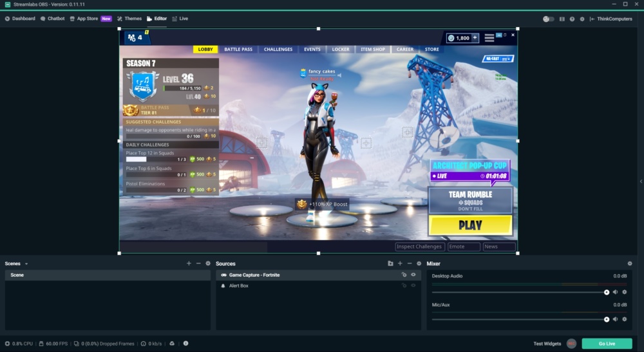The image size is (644, 352).
Task: Click ARCHITECT POP-UP CUP live banner
Action: click(x=470, y=171)
